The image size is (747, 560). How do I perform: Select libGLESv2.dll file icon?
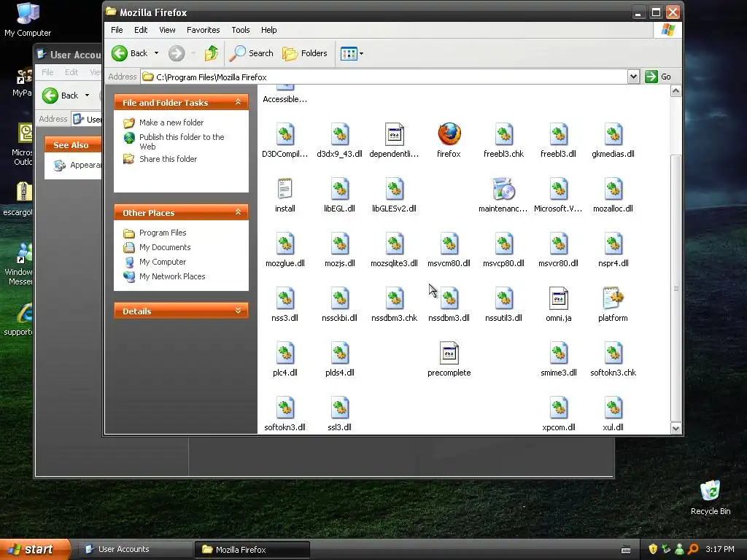(x=394, y=189)
